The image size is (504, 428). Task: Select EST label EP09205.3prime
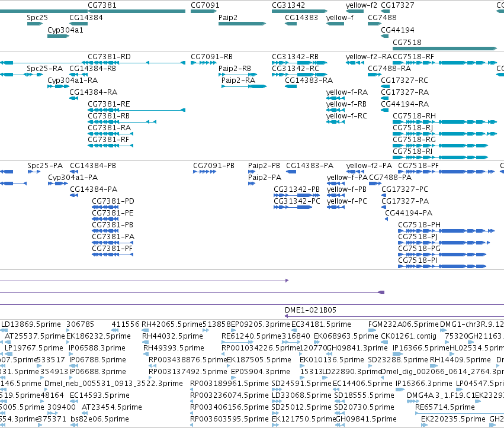(261, 324)
